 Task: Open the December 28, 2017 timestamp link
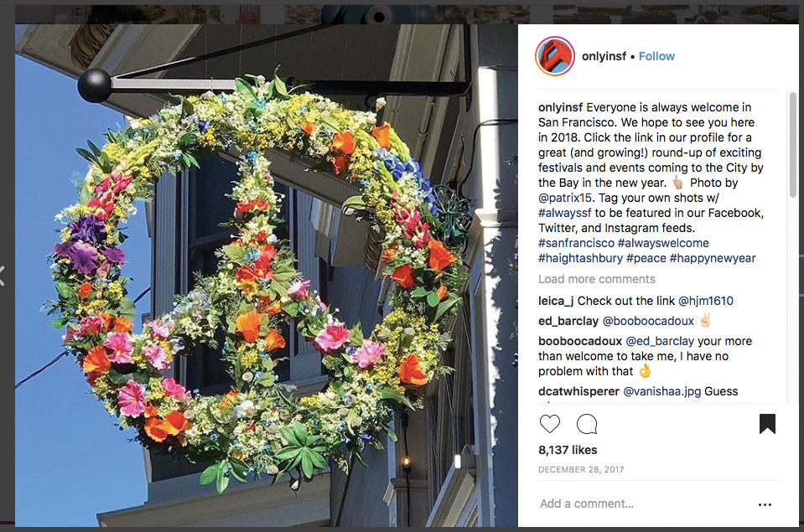pyautogui.click(x=581, y=469)
